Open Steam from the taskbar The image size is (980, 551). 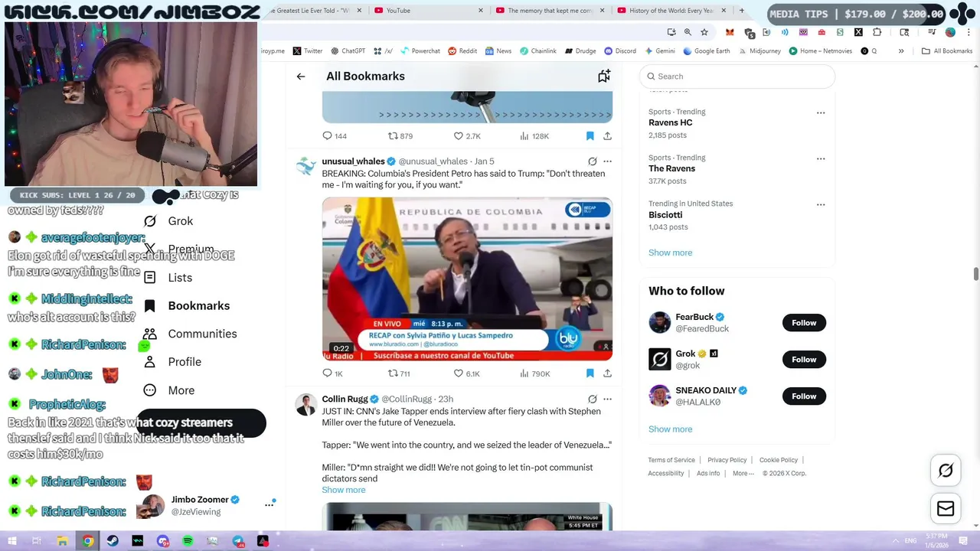(x=113, y=541)
